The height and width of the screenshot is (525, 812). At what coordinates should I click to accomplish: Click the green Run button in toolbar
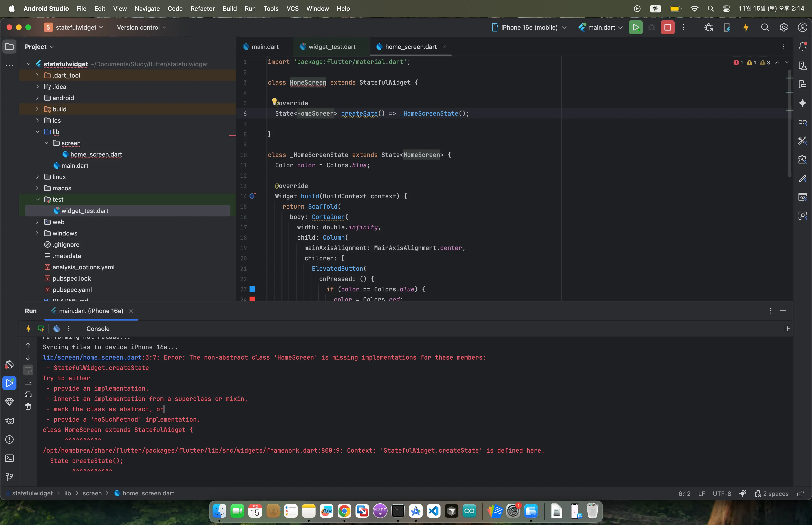[636, 28]
